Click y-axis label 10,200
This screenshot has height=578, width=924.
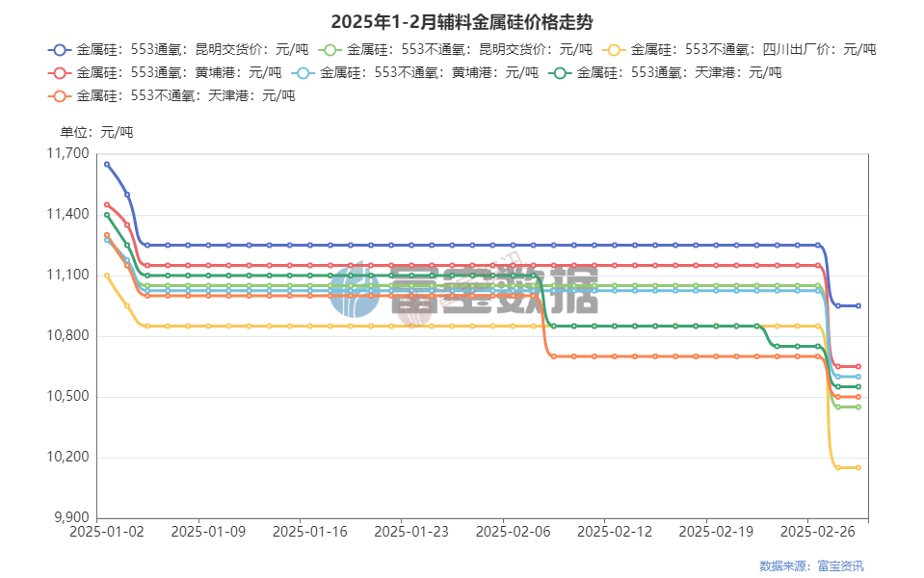click(67, 458)
